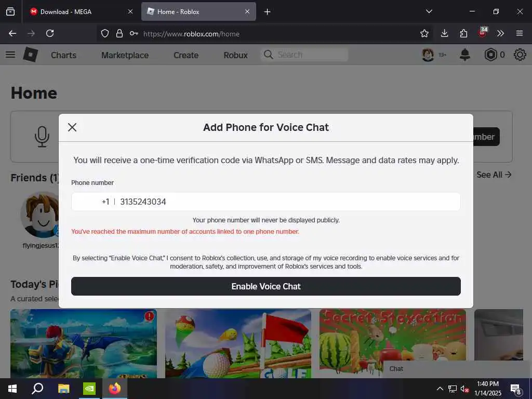This screenshot has width=532, height=399.
Task: Open See All friends link
Action: [494, 175]
